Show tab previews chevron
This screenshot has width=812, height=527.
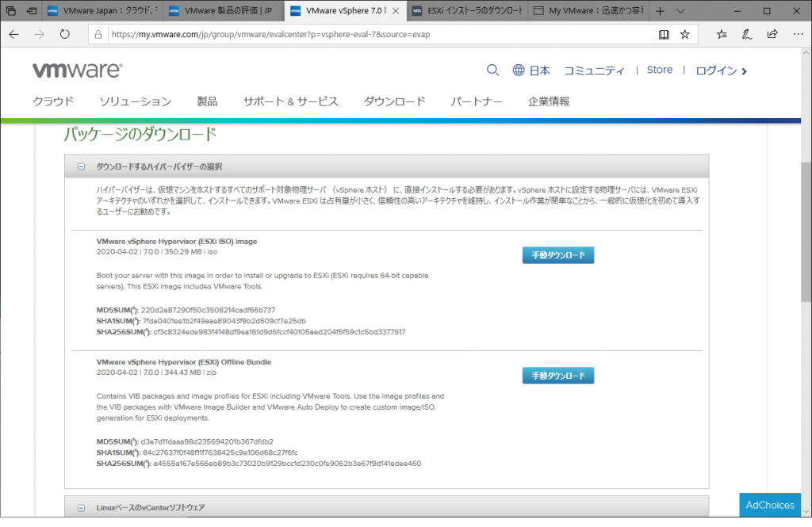coord(680,11)
